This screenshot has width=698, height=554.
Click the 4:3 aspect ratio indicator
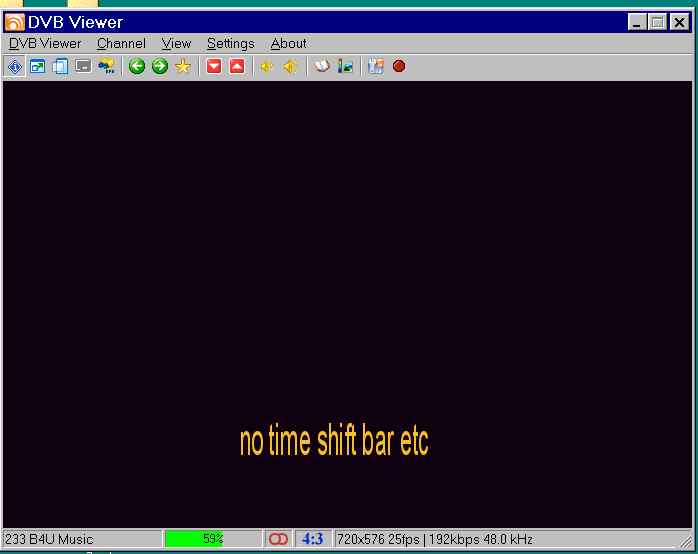pyautogui.click(x=312, y=539)
